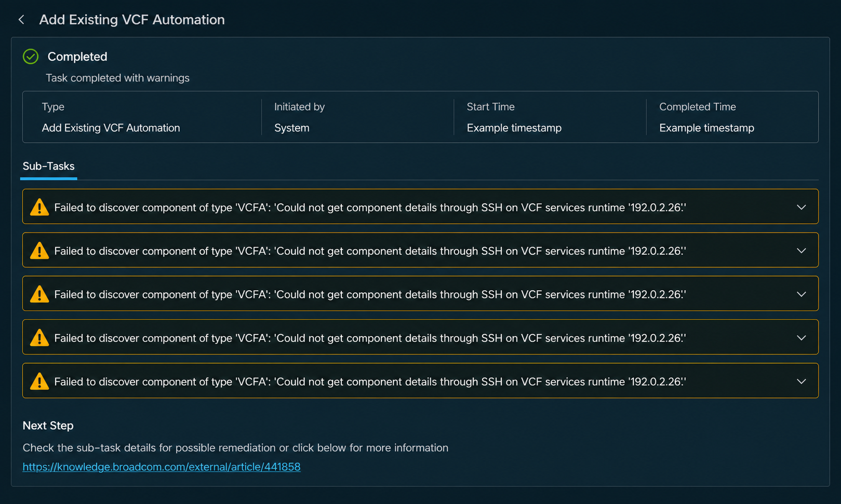
Task: Click 'Example timestamp' under Start Time
Action: point(514,128)
